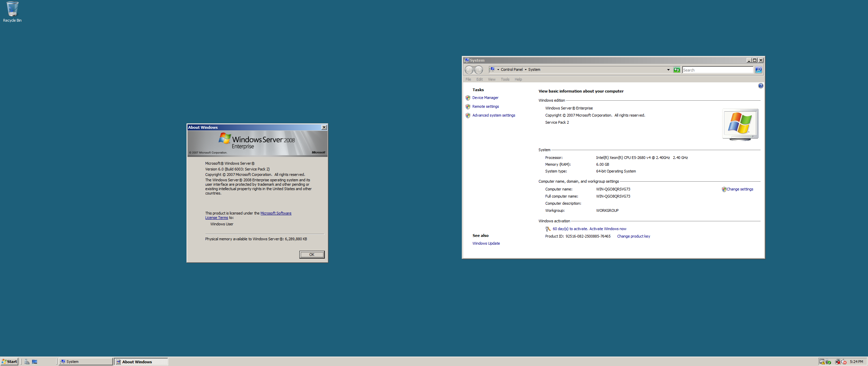Image resolution: width=868 pixels, height=366 pixels.
Task: Click the Intel Xeon processor value text
Action: (x=642, y=158)
